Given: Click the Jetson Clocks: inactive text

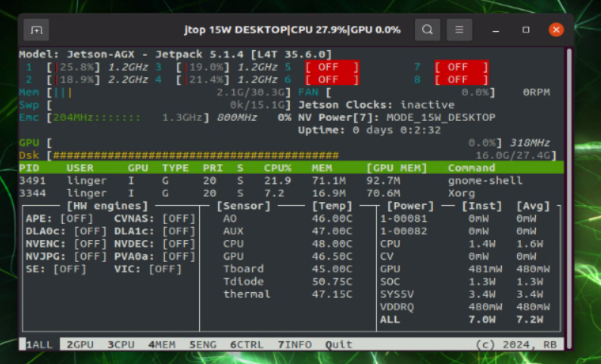Looking at the screenshot, I should click(x=376, y=105).
